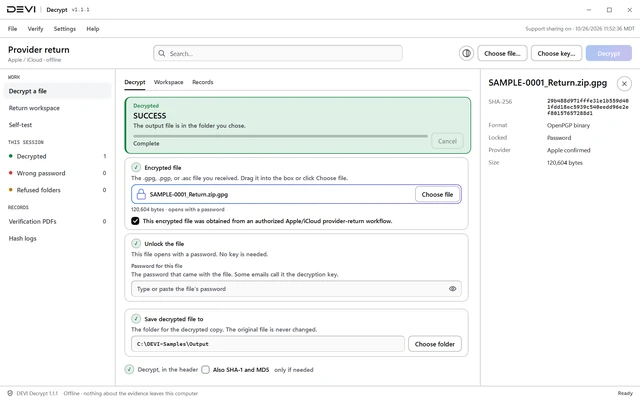Click the Save decrypted file to checkmark icon

[x=136, y=319]
